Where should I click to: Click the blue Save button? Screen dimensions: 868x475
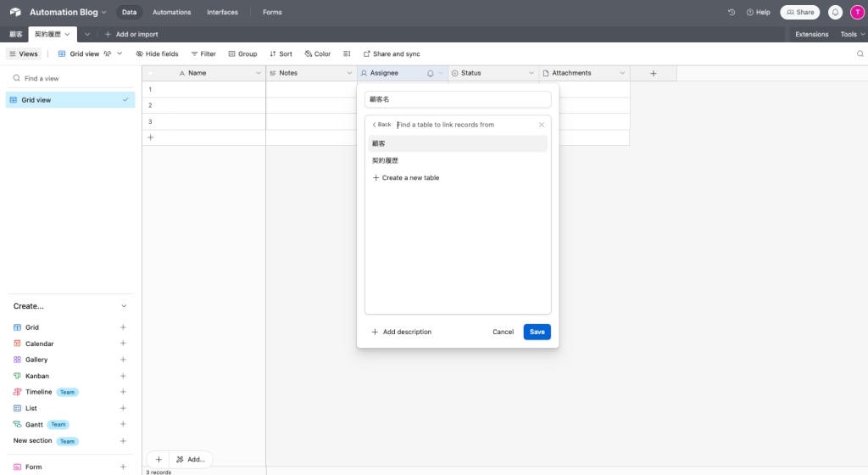pyautogui.click(x=537, y=332)
